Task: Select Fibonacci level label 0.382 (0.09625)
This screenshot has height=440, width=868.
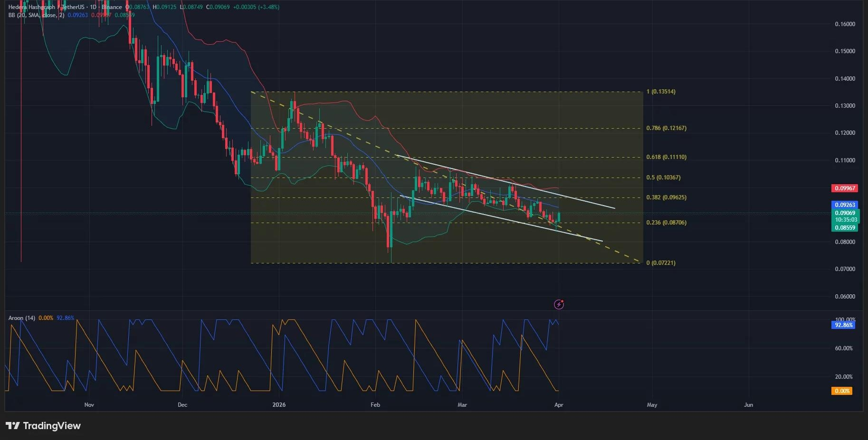Action: tap(667, 197)
